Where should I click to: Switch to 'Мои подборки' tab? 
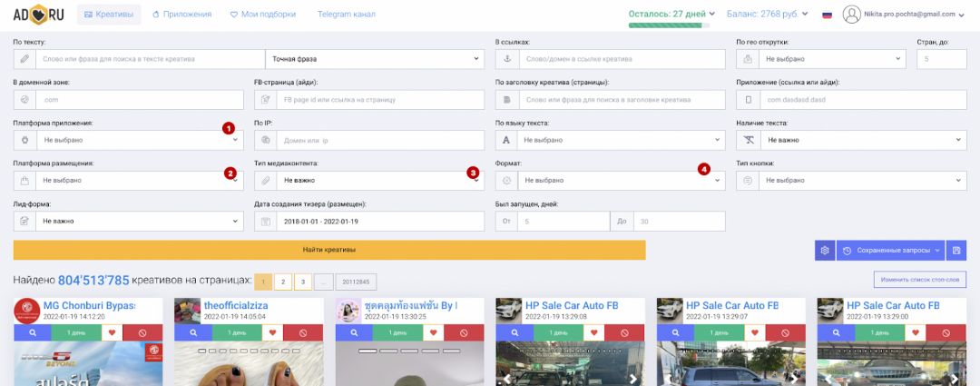pos(265,15)
